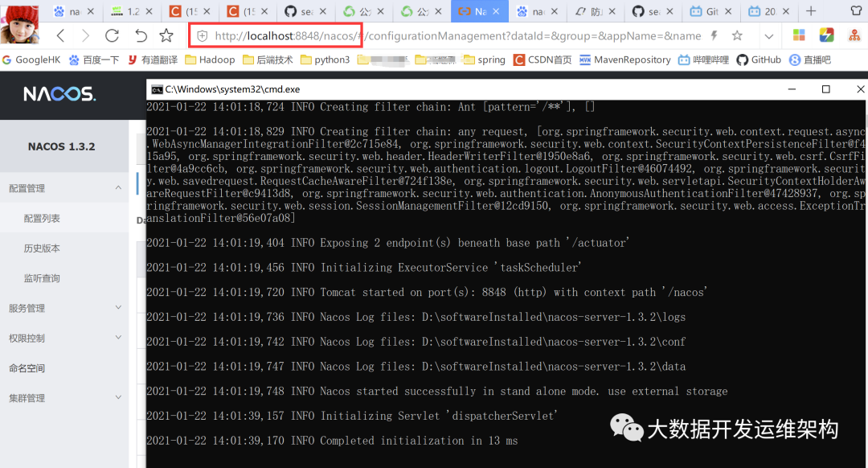The height and width of the screenshot is (468, 868).
Task: Click the NACOS logo
Action: pos(59,94)
